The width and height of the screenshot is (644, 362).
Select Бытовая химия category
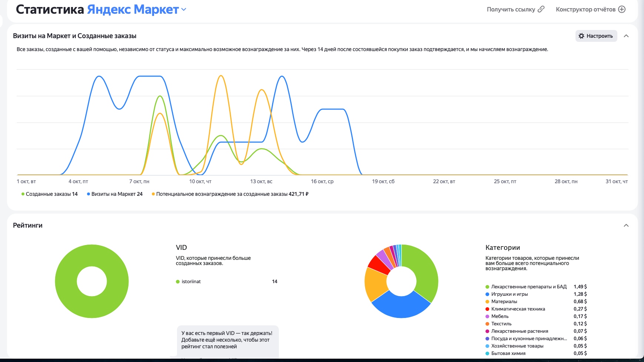(536, 353)
